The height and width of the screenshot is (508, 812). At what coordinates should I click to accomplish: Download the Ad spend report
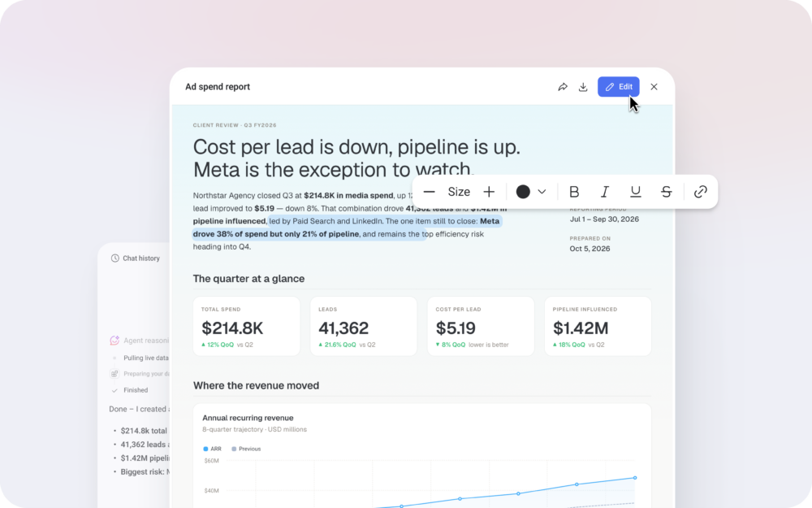(x=583, y=87)
